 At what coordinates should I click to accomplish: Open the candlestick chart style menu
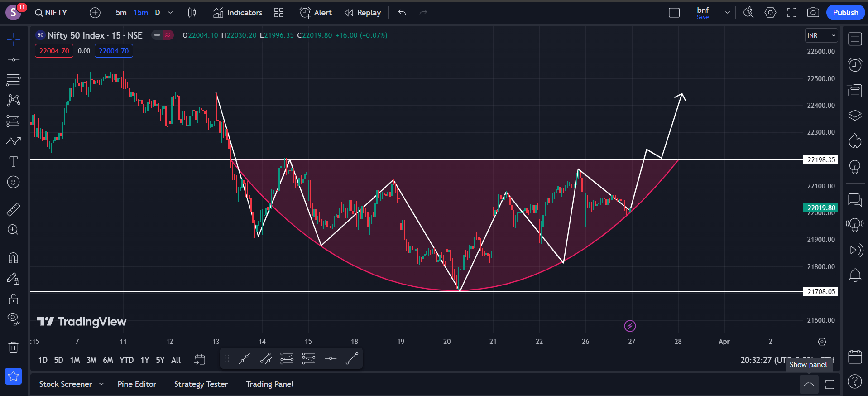point(192,13)
